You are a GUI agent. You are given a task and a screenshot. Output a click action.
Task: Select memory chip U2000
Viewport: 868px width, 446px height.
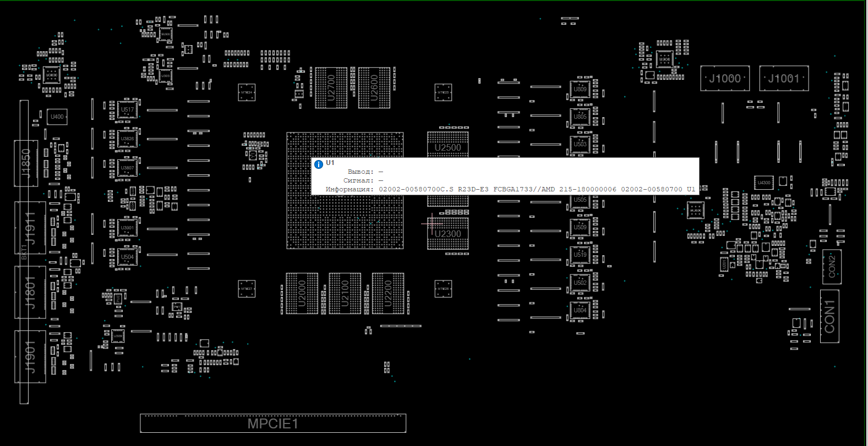[302, 294]
